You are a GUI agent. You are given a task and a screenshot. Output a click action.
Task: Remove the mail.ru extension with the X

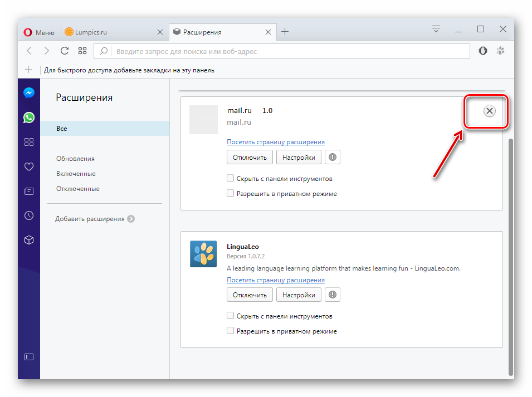point(489,111)
